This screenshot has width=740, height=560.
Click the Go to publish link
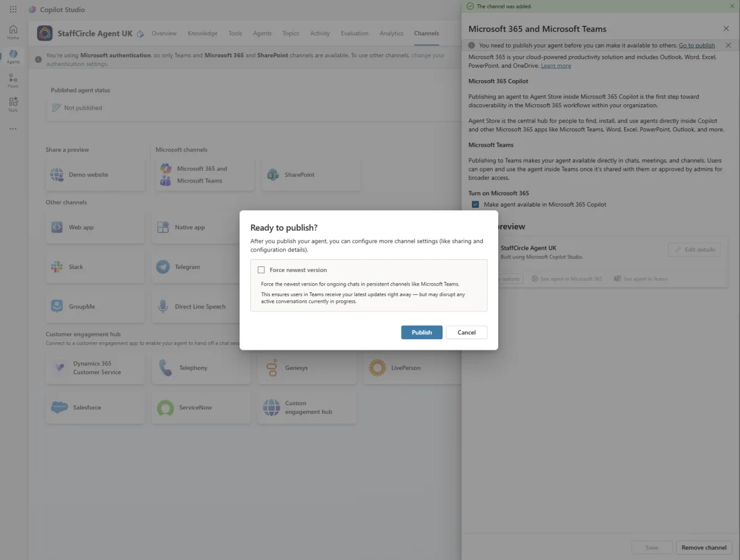(697, 46)
